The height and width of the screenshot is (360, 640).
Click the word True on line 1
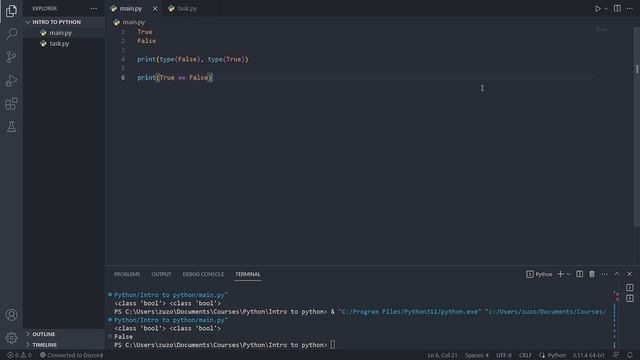click(x=144, y=32)
